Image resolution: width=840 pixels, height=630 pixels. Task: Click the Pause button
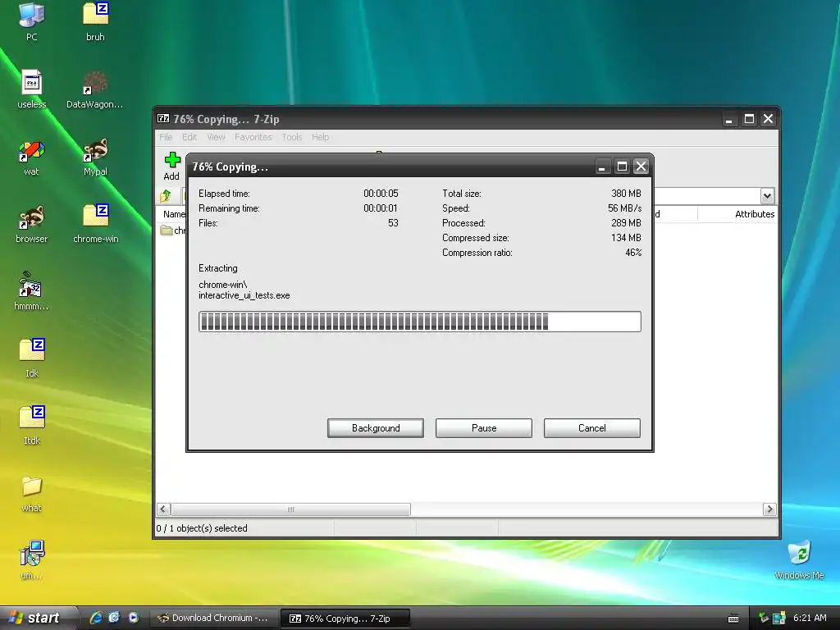pos(484,428)
